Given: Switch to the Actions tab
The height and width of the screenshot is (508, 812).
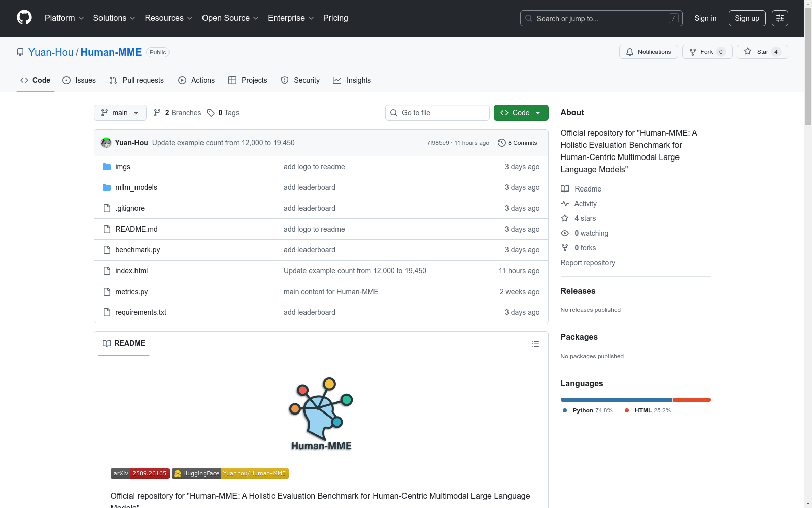Looking at the screenshot, I should [x=196, y=80].
